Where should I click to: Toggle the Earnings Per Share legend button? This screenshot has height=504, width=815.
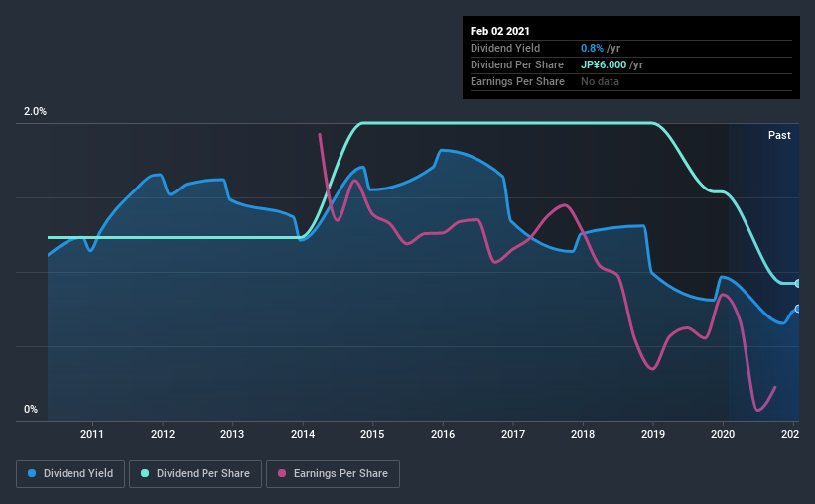click(x=333, y=474)
